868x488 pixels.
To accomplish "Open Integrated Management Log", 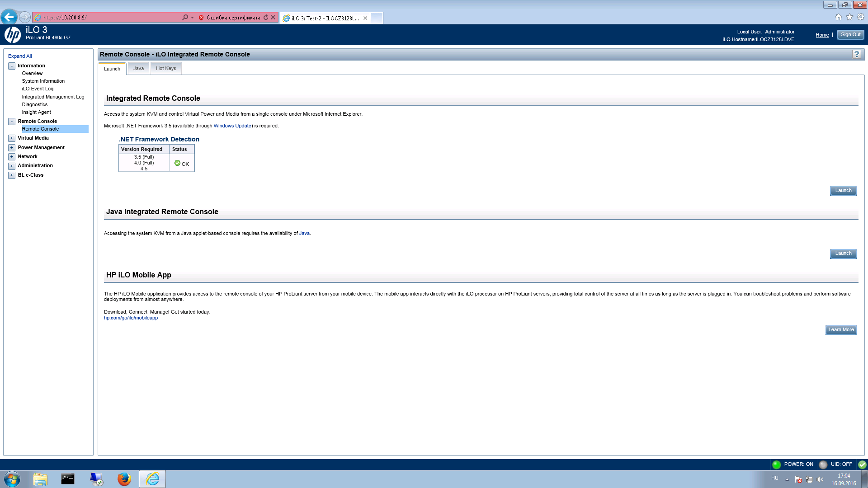I will click(x=53, y=97).
